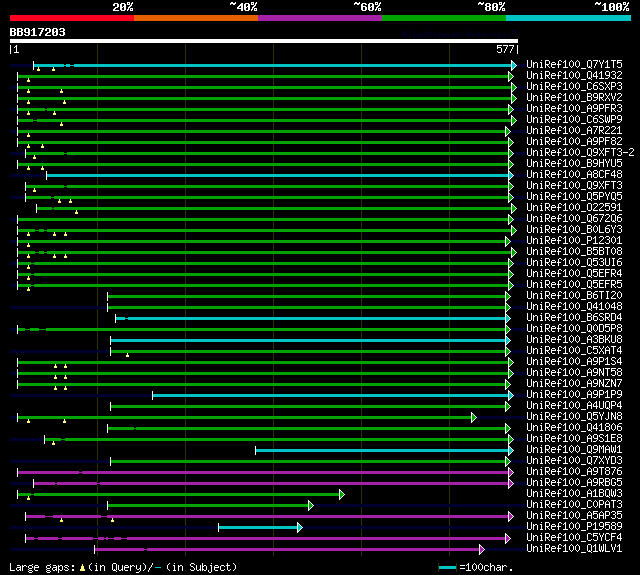Click the purple arrowhead ending the UniRef100_Q1WLV1 alignment

coord(482,550)
